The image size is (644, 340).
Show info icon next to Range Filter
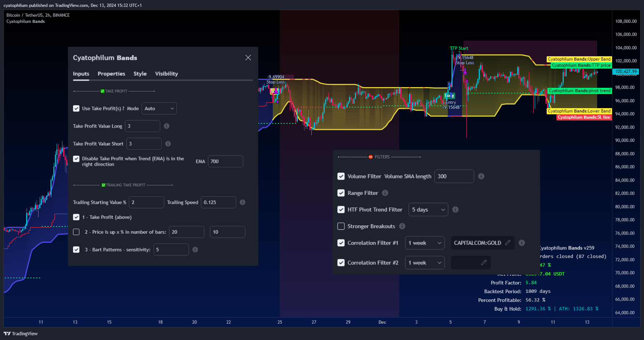coord(385,193)
